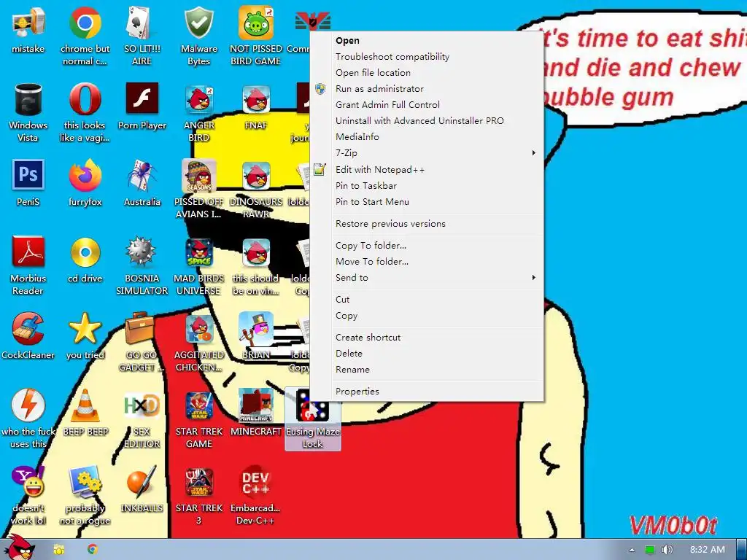Select the 'PISSED OFF AVIANS I...' icon

[198, 190]
